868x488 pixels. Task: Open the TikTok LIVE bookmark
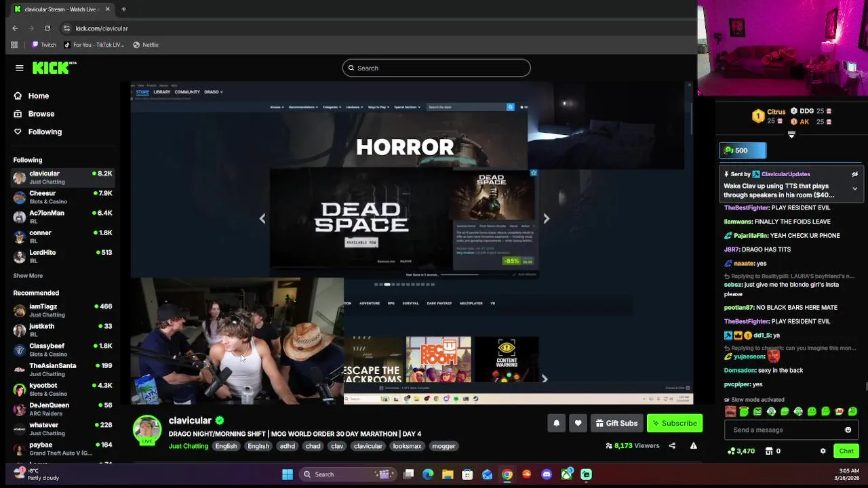coord(94,45)
